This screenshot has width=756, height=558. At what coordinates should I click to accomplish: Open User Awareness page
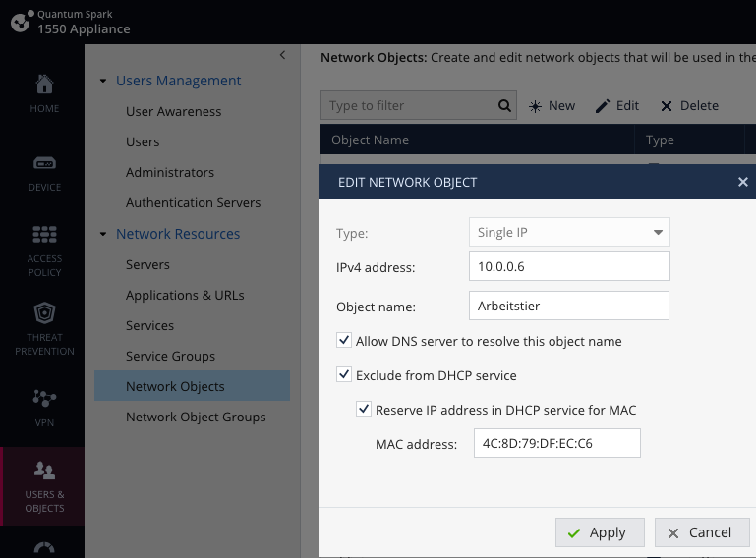(x=174, y=111)
